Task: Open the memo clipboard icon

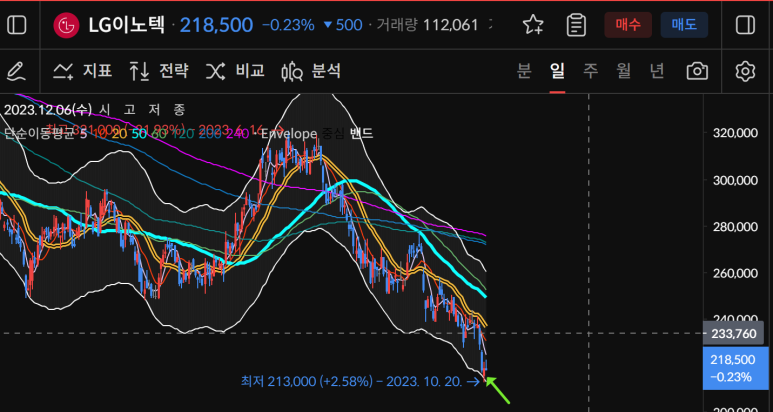Action: (576, 25)
